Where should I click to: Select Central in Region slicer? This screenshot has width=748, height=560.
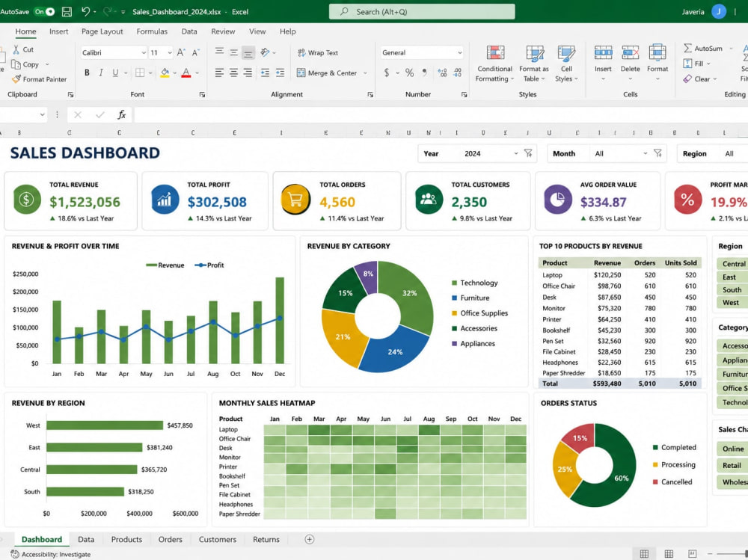(733, 264)
